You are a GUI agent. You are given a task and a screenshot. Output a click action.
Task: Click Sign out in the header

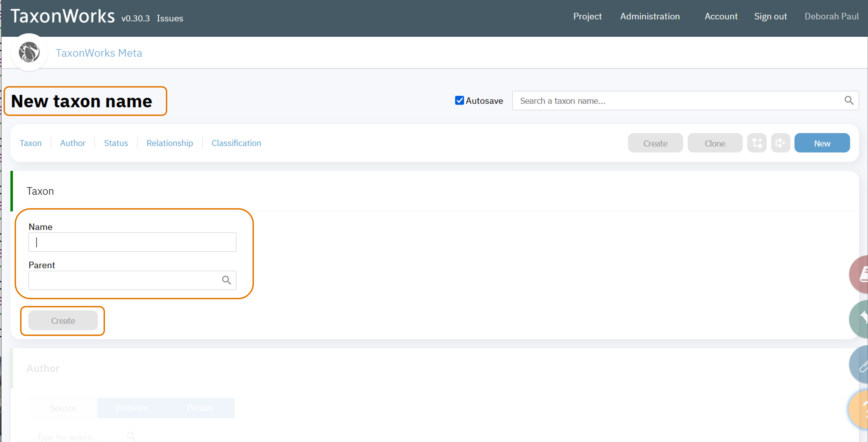click(x=770, y=16)
